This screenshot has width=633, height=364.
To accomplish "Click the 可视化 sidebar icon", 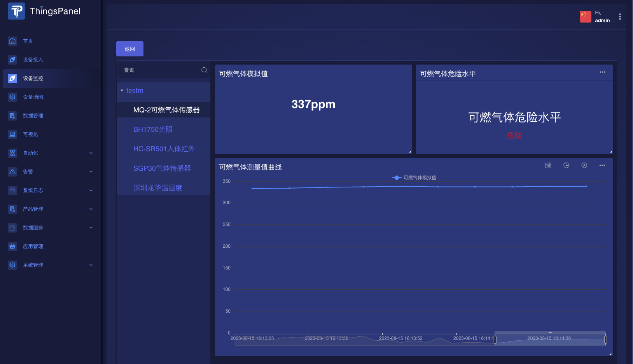I will point(12,134).
